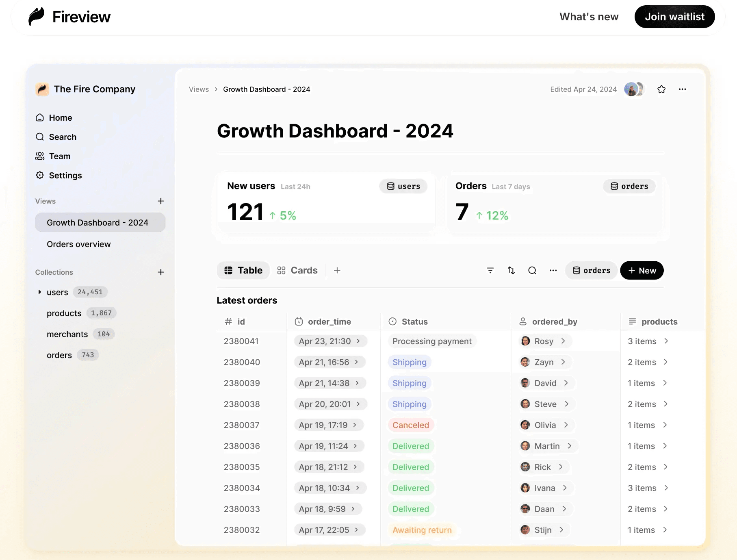Expand the users collection tree arrow

tap(39, 292)
